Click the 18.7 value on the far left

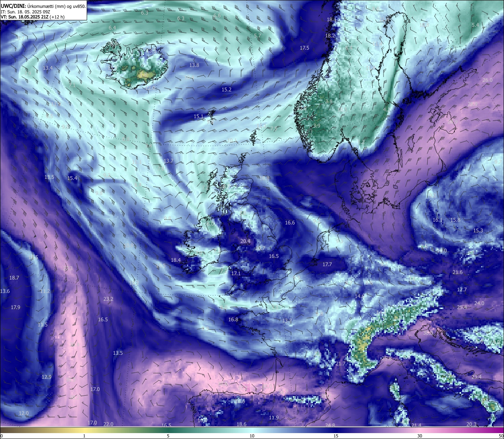(14, 278)
